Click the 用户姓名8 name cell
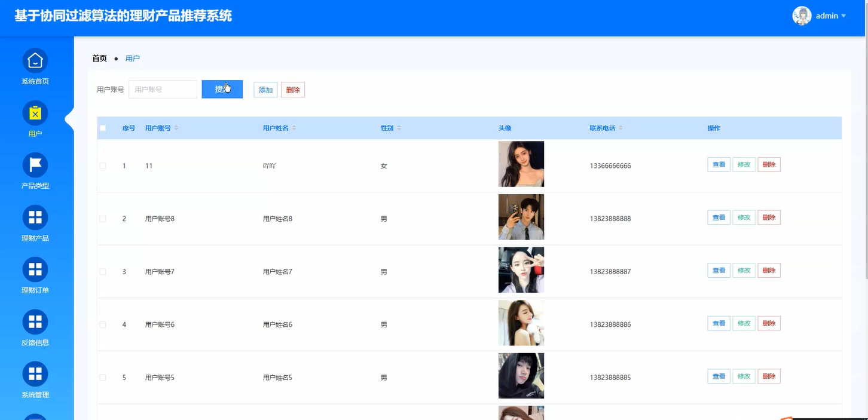 [x=277, y=219]
